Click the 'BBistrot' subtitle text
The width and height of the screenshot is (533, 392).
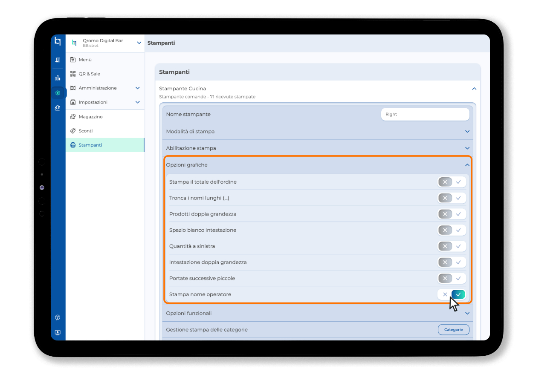coord(90,46)
